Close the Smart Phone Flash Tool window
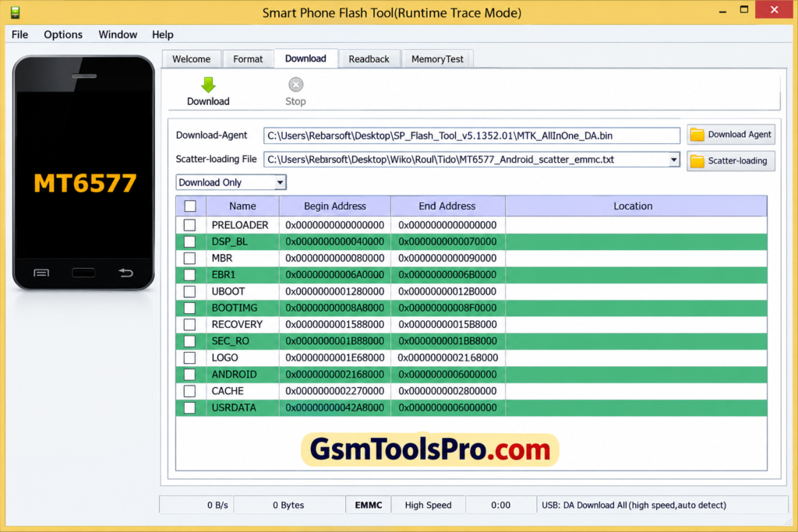Image resolution: width=798 pixels, height=532 pixels. [774, 9]
